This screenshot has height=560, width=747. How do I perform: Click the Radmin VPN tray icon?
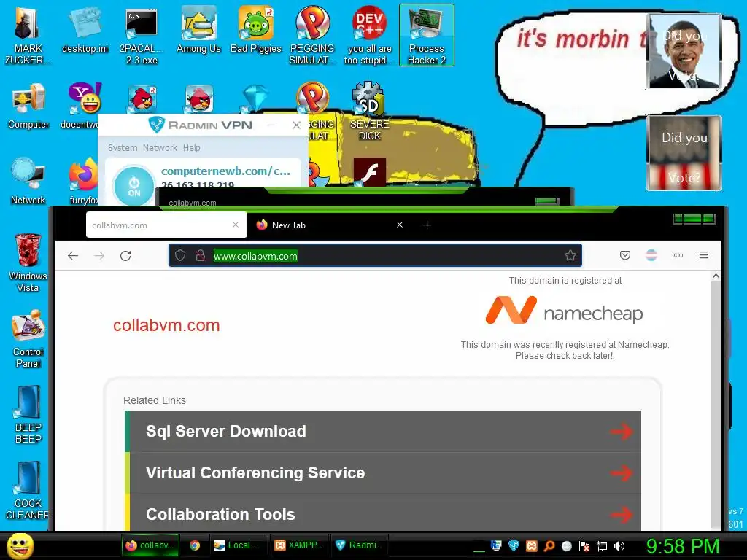tap(514, 546)
